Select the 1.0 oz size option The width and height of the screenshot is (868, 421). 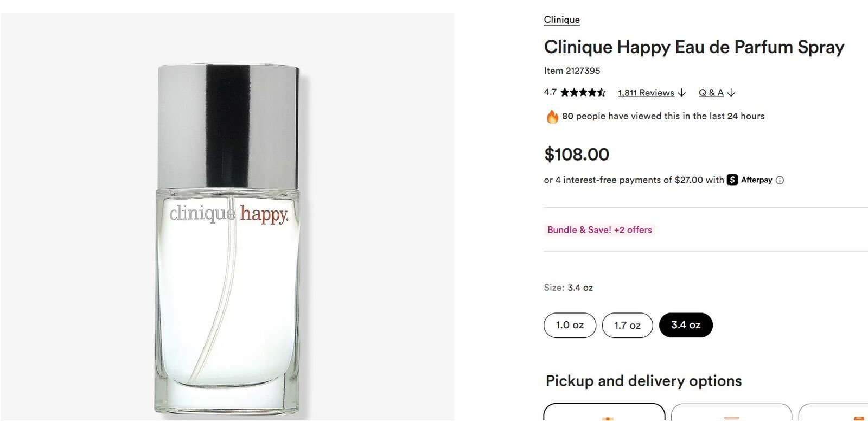point(570,325)
